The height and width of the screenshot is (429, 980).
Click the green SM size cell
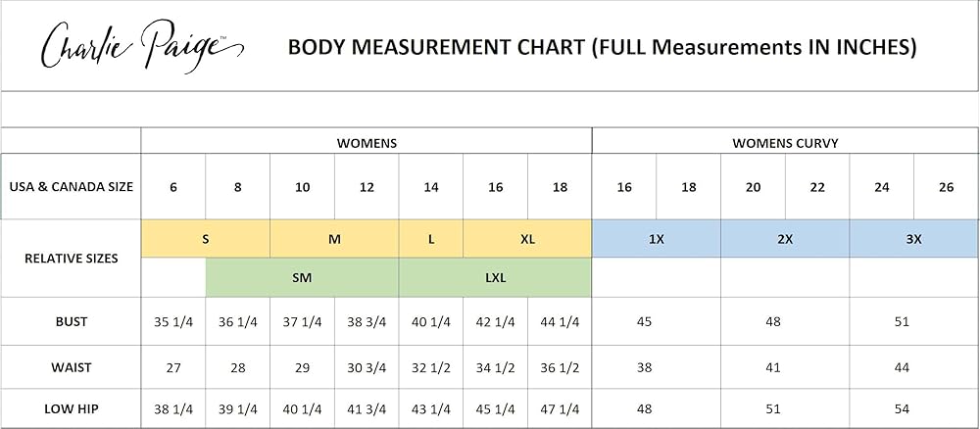302,277
